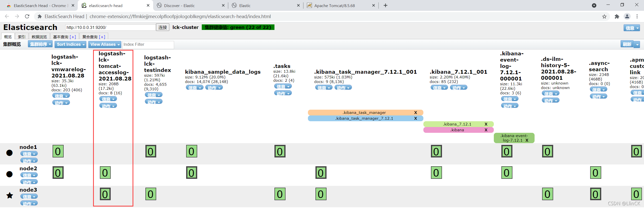This screenshot has width=644, height=208.
Task: Open the Chrome extensions puzzle icon
Action: (x=617, y=17)
